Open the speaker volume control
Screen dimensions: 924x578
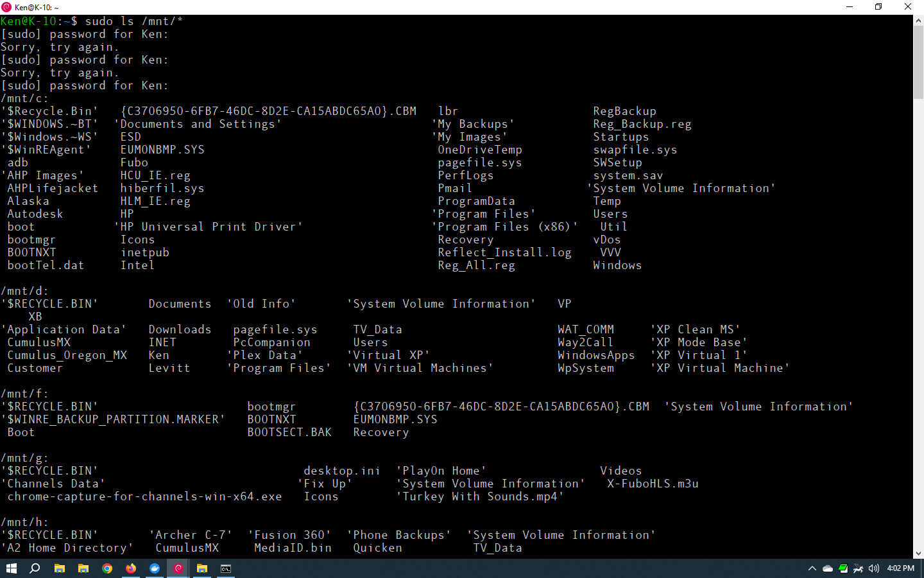click(873, 568)
